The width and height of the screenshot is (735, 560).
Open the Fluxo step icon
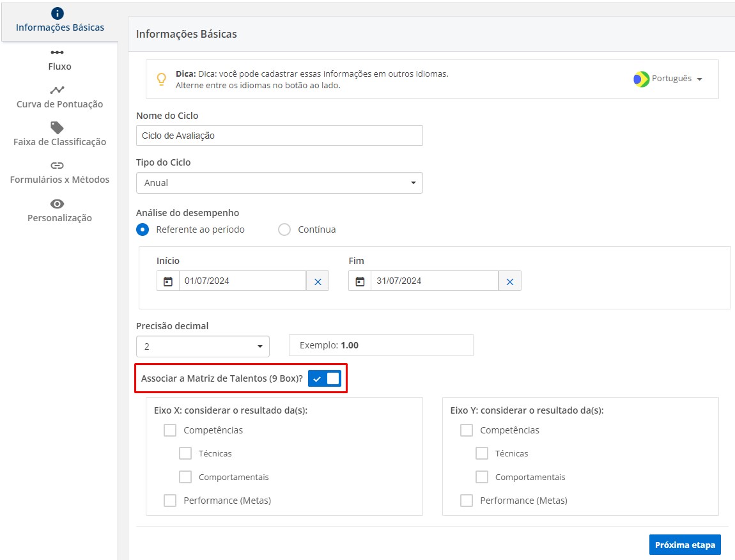pyautogui.click(x=58, y=52)
